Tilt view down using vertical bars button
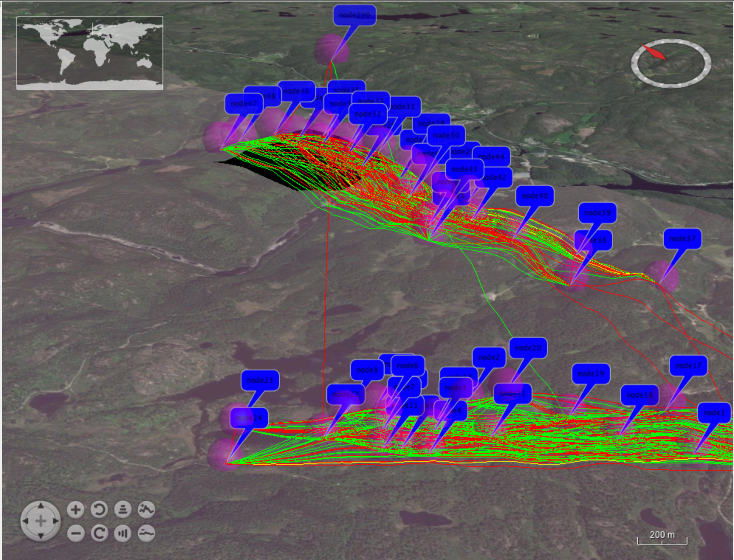734x560 pixels. click(123, 533)
